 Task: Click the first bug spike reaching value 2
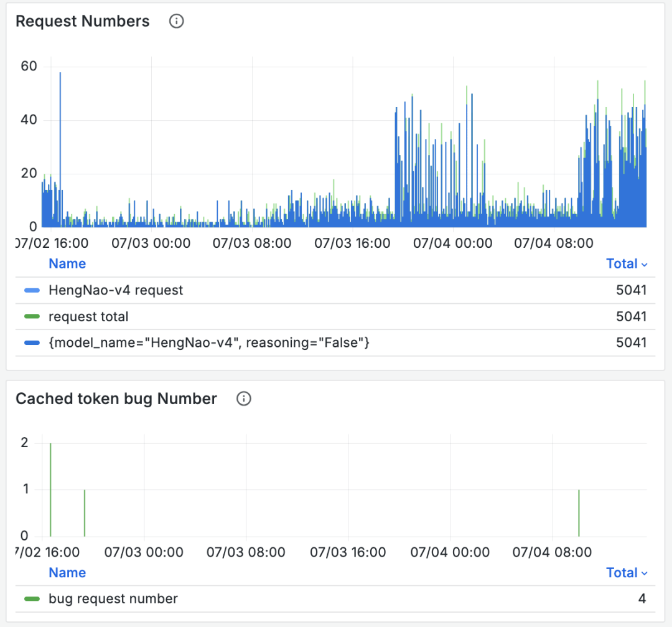[50, 486]
